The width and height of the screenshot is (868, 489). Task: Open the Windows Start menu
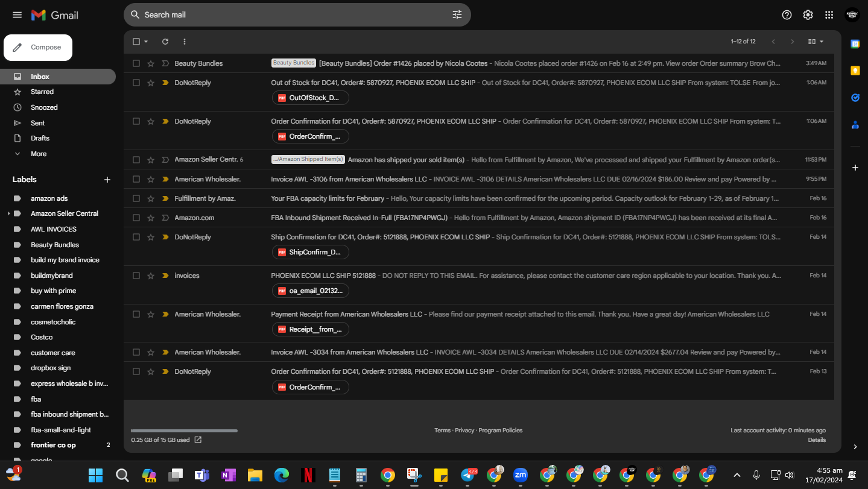click(96, 475)
